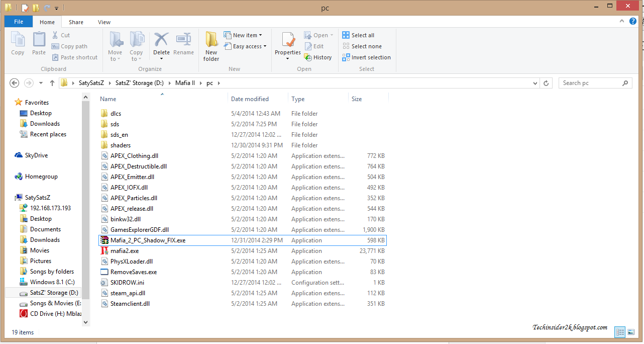Click the Open button in ribbon
The image size is (644, 344).
click(318, 35)
